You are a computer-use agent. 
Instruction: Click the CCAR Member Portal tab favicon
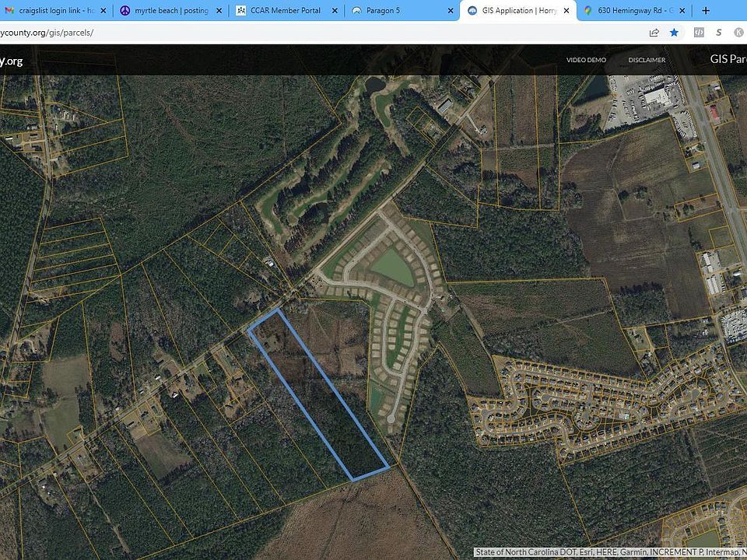[241, 10]
